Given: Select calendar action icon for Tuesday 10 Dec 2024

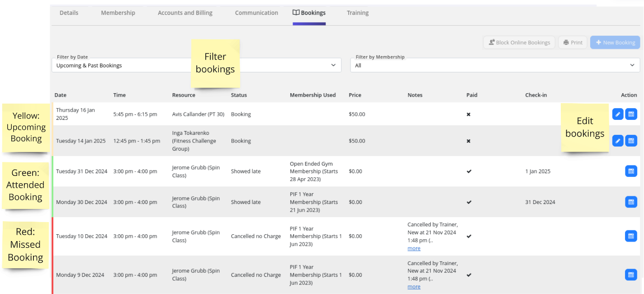Looking at the screenshot, I should 631,236.
